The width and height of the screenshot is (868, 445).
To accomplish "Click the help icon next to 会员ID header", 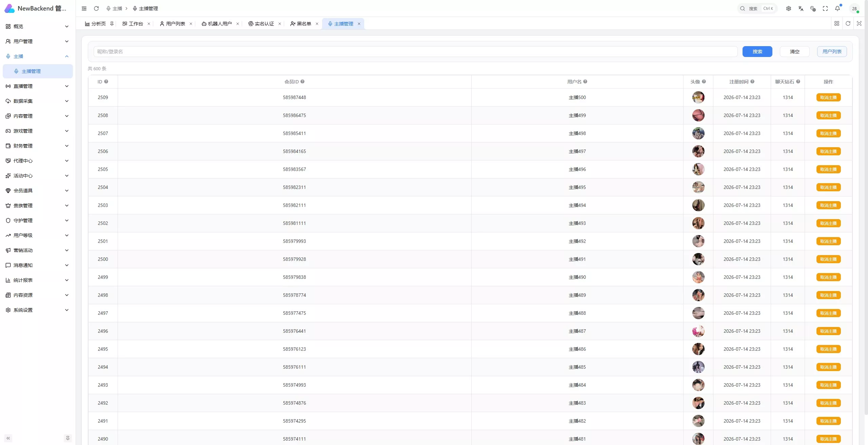I will (x=302, y=81).
